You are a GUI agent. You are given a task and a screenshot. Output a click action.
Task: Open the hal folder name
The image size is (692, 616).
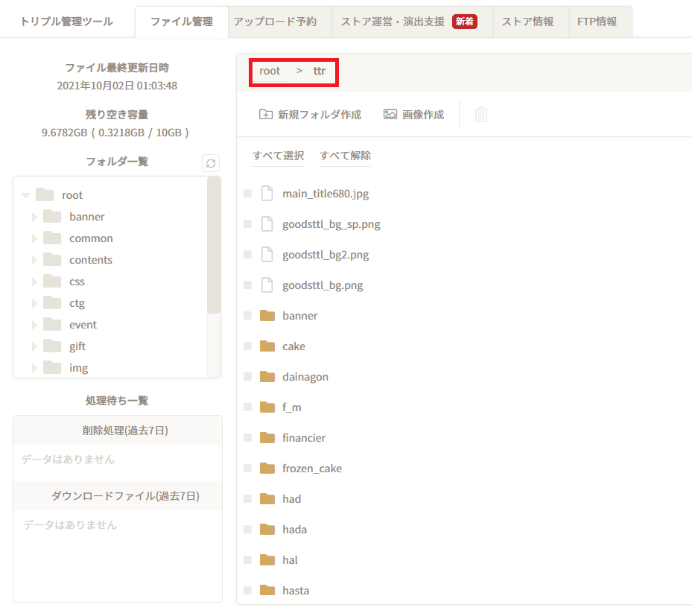[x=290, y=560]
